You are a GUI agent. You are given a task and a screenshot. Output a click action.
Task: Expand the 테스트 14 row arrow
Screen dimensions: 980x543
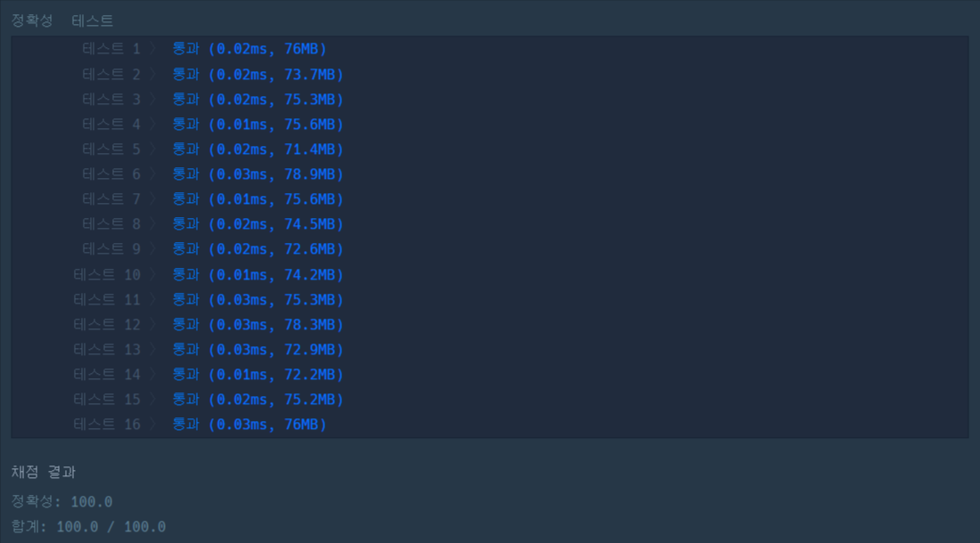pyautogui.click(x=152, y=375)
